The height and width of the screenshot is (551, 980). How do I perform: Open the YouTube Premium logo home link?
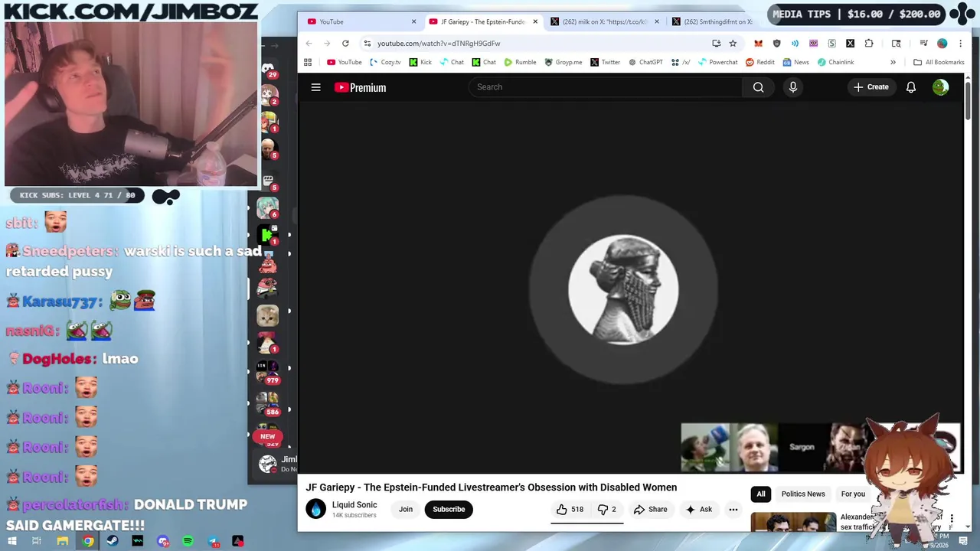coord(360,87)
